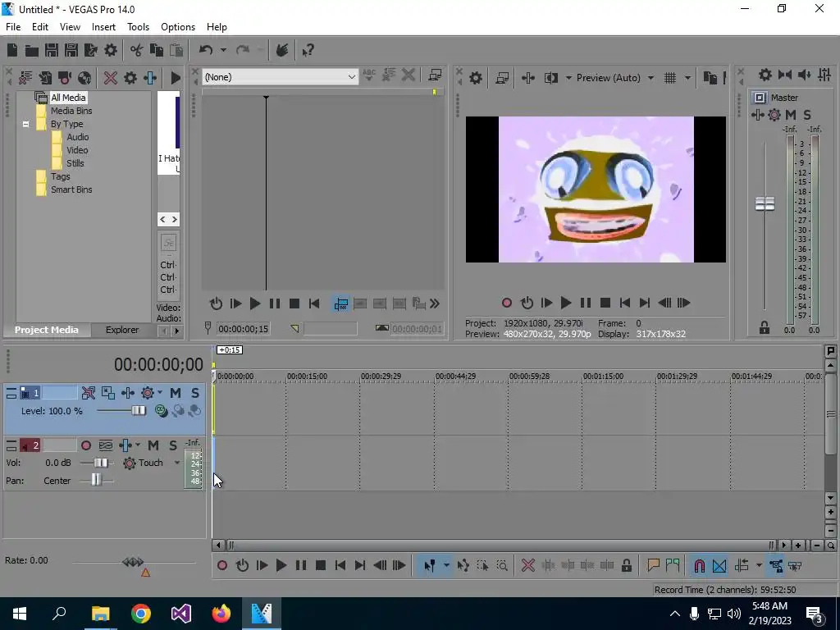Switch to the Explorer tab

tap(122, 330)
